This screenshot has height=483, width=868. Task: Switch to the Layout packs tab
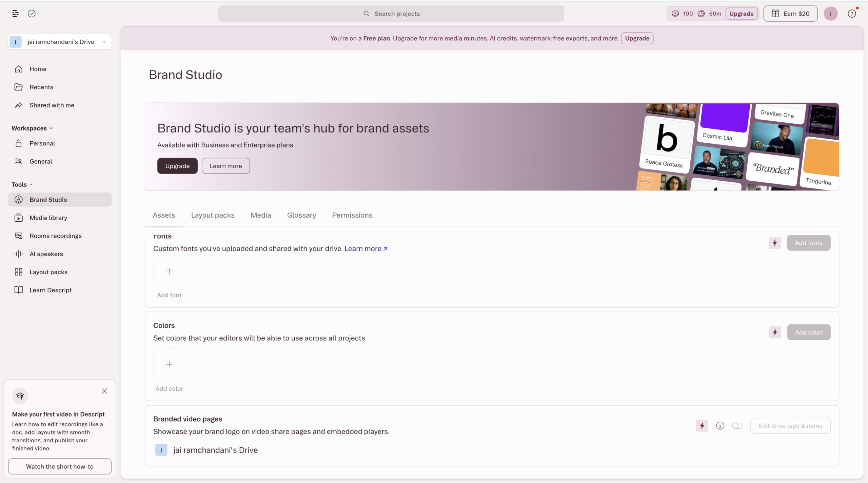click(x=213, y=215)
